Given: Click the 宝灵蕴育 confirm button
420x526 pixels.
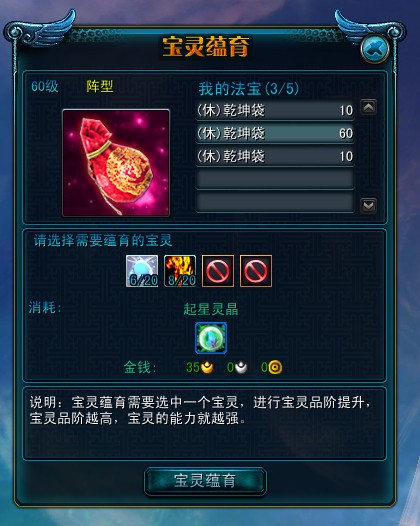Looking at the screenshot, I should point(205,481).
